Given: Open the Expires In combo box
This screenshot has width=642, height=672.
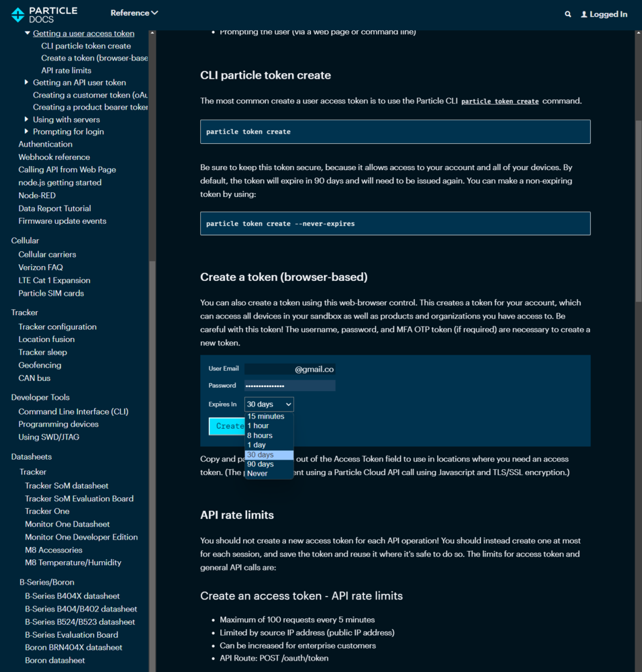Looking at the screenshot, I should [x=269, y=404].
